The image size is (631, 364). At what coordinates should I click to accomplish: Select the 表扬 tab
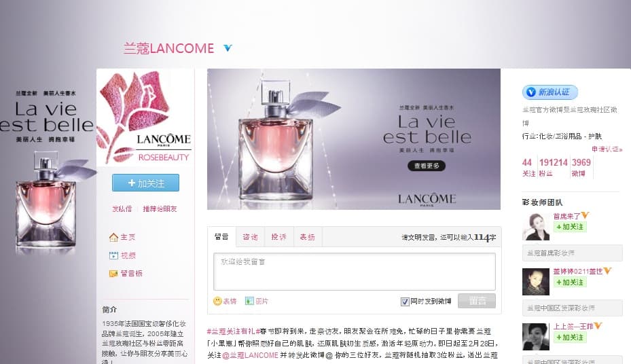(308, 237)
